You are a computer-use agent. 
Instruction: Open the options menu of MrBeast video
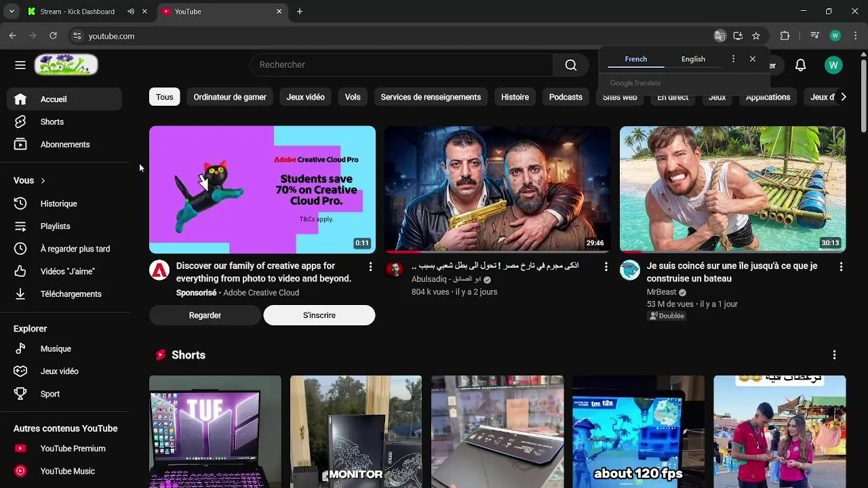pos(841,267)
